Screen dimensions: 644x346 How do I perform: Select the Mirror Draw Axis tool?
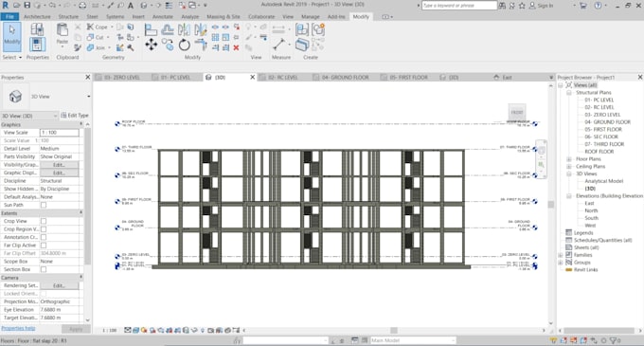point(201,29)
